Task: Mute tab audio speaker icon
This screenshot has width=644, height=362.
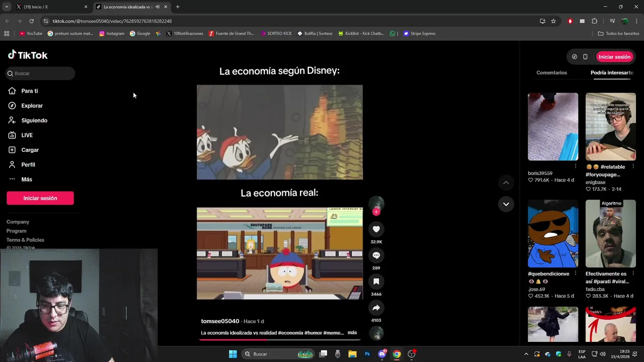Action: (157, 7)
